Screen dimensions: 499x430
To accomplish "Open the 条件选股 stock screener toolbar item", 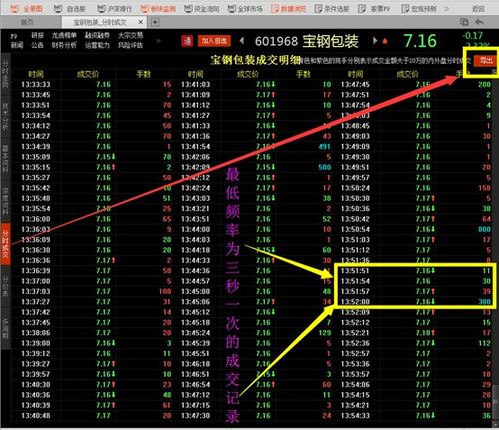I will pyautogui.click(x=332, y=8).
